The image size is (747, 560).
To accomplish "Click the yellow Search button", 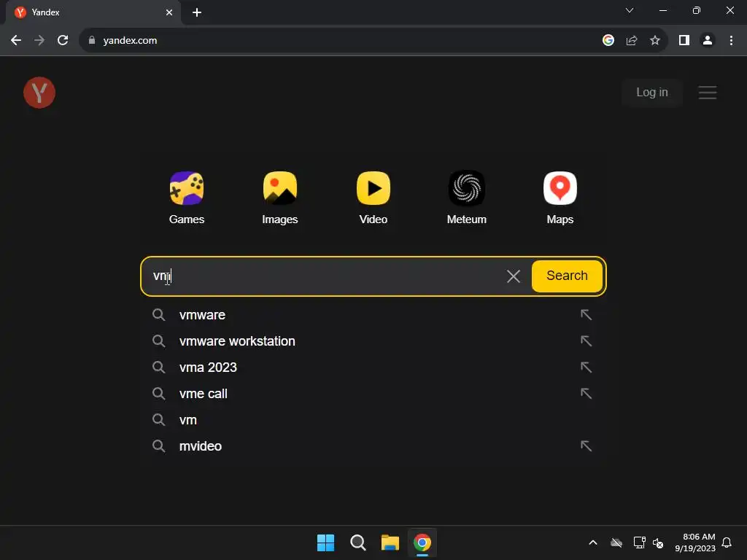I will 567,276.
